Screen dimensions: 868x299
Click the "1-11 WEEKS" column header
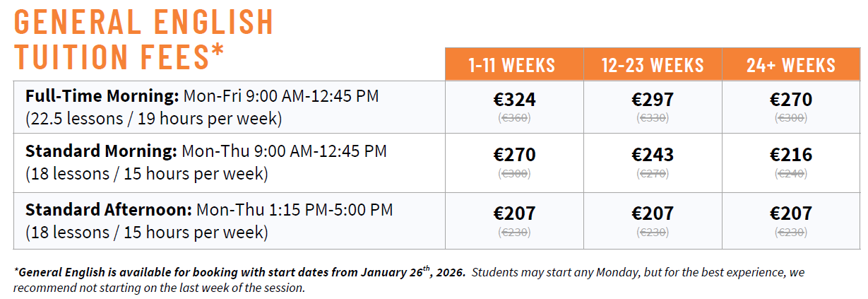point(514,66)
